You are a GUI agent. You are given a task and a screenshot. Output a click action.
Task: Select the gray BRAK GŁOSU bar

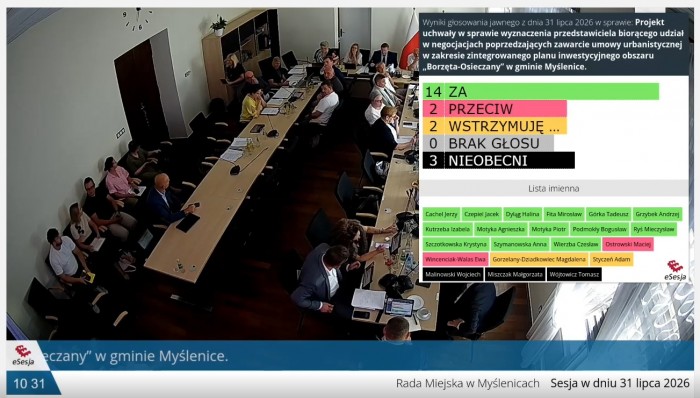(488, 143)
